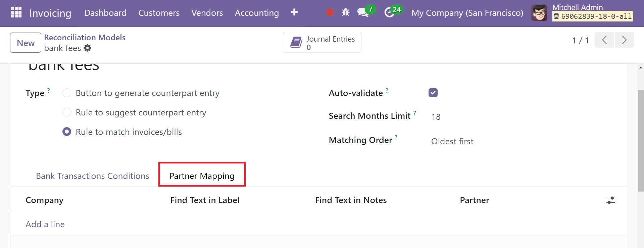Click the red recording indicator icon
The image size is (644, 248).
(x=330, y=13)
